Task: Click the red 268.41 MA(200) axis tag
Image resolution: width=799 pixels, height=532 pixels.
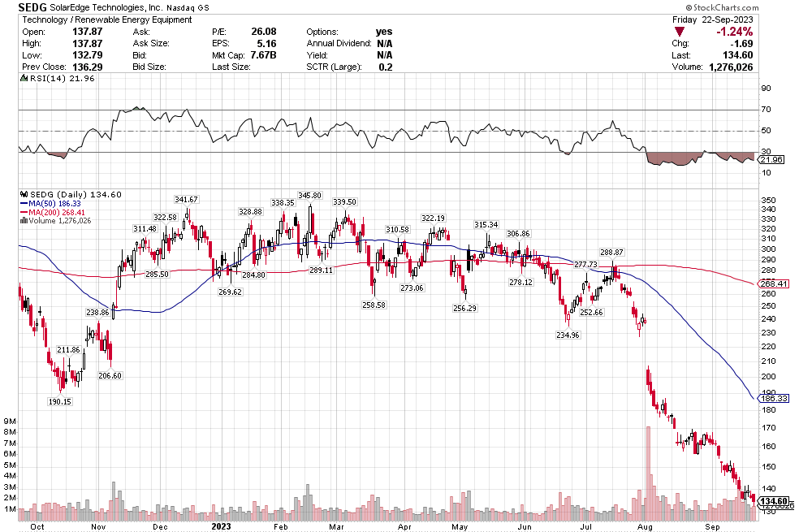Action: tap(774, 283)
